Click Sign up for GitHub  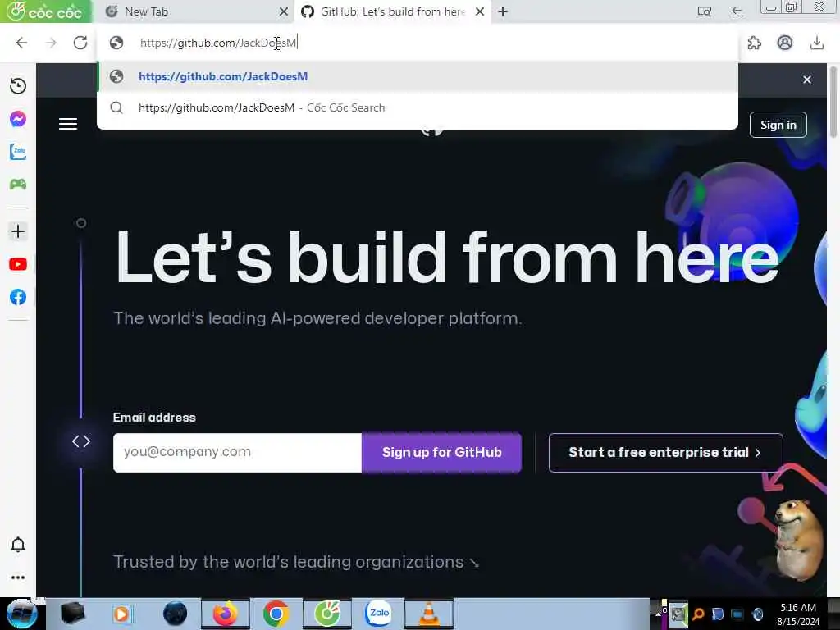tap(441, 452)
